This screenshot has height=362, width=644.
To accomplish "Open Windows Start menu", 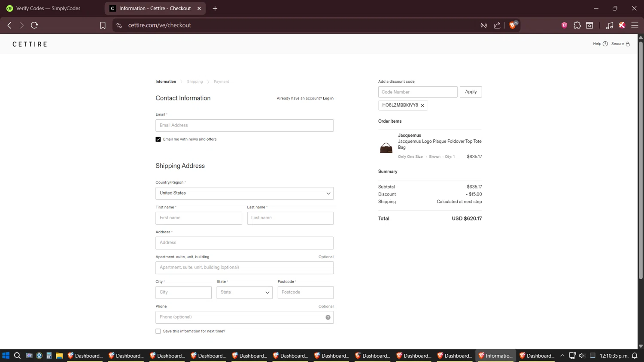I will [x=6, y=356].
